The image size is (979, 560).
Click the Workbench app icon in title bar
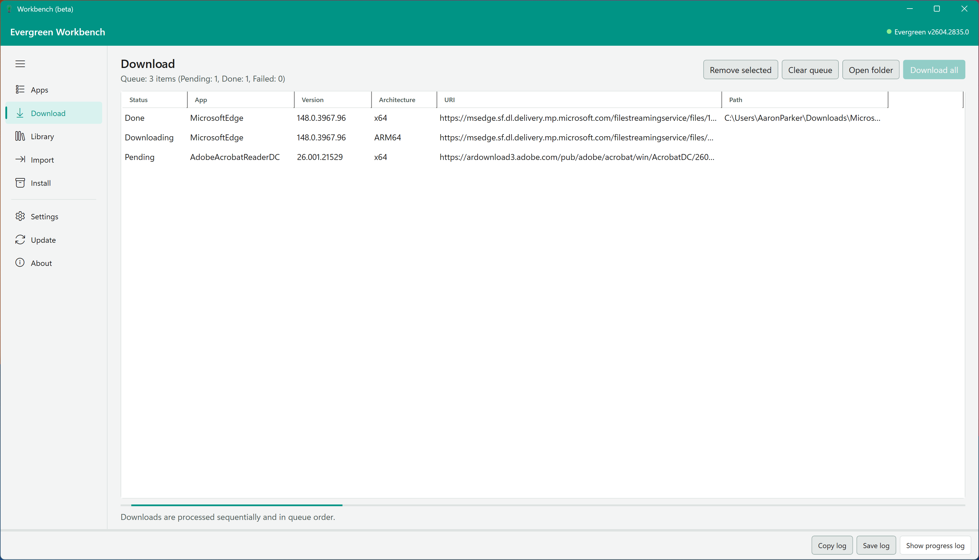[9, 9]
